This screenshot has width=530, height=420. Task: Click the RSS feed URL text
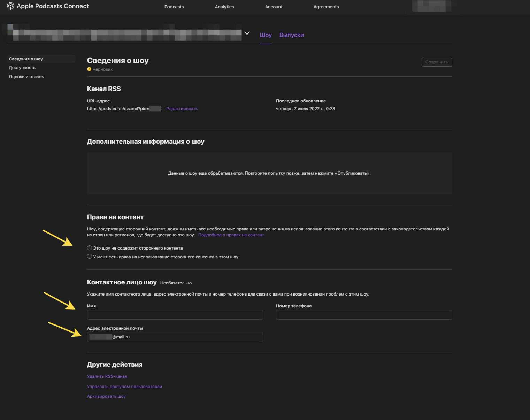[124, 109]
